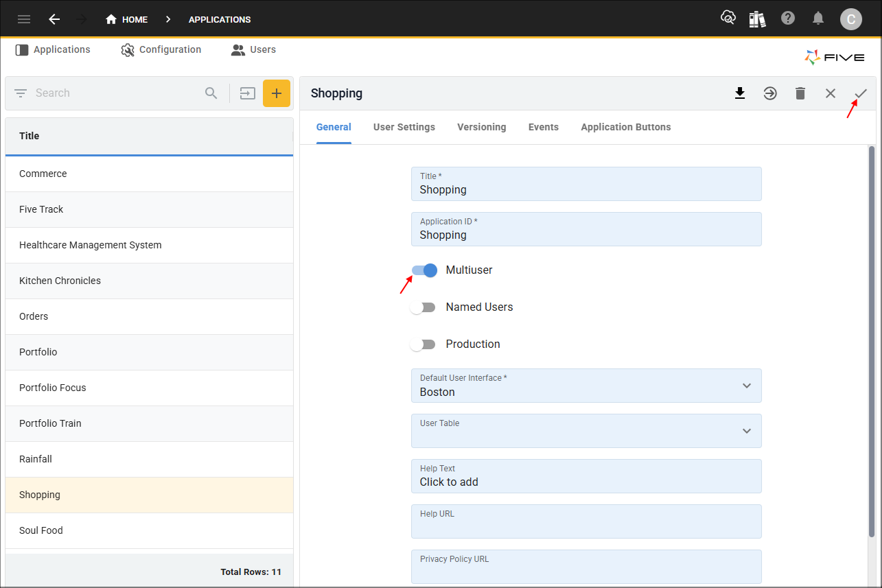The width and height of the screenshot is (882, 588).
Task: Open the Application Buttons tab
Action: point(625,127)
